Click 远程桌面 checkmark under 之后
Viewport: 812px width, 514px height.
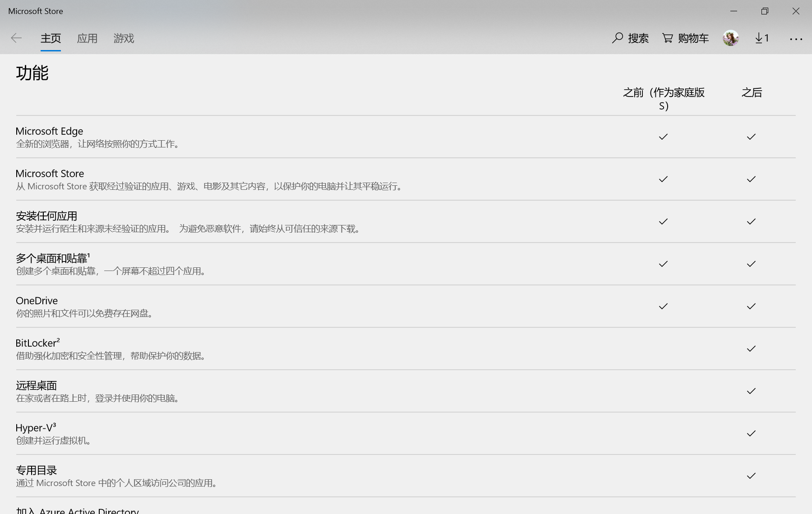coord(751,391)
